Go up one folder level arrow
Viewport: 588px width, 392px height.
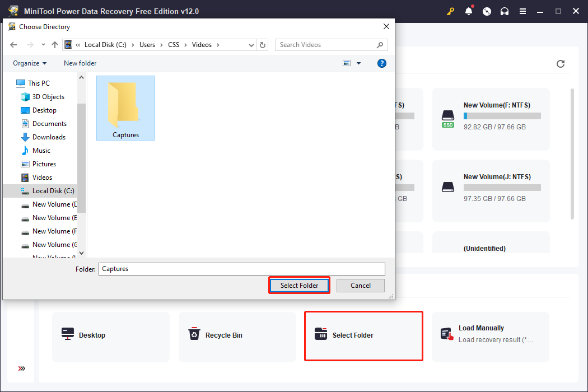55,45
